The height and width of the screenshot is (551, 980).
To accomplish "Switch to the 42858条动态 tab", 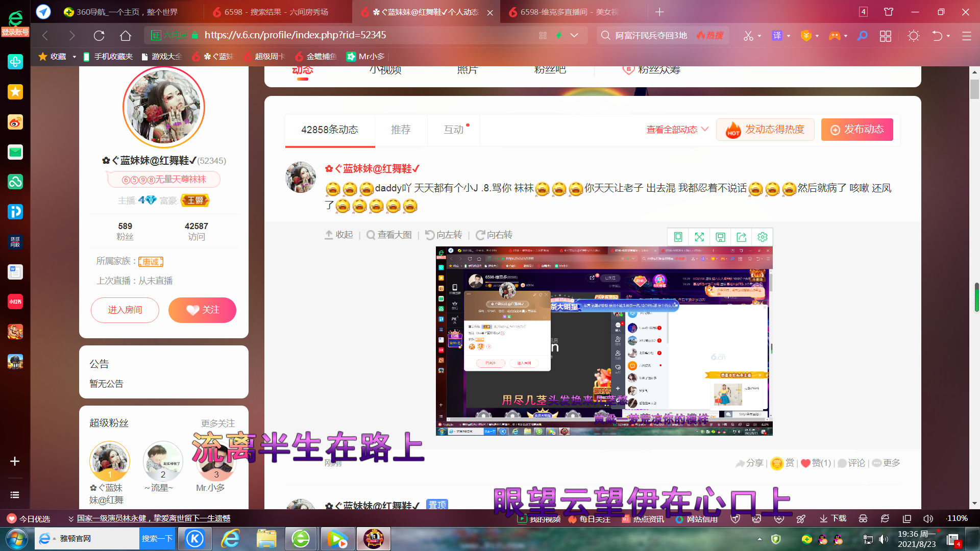I will [330, 130].
